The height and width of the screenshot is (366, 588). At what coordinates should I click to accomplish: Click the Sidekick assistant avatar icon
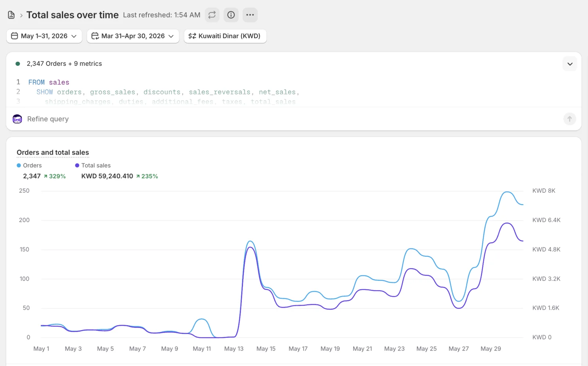coord(17,119)
